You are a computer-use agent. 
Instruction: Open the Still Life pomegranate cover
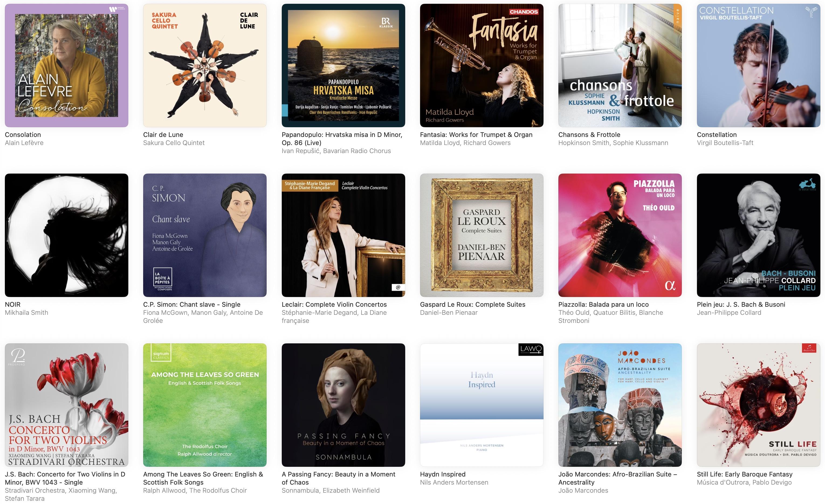click(758, 405)
